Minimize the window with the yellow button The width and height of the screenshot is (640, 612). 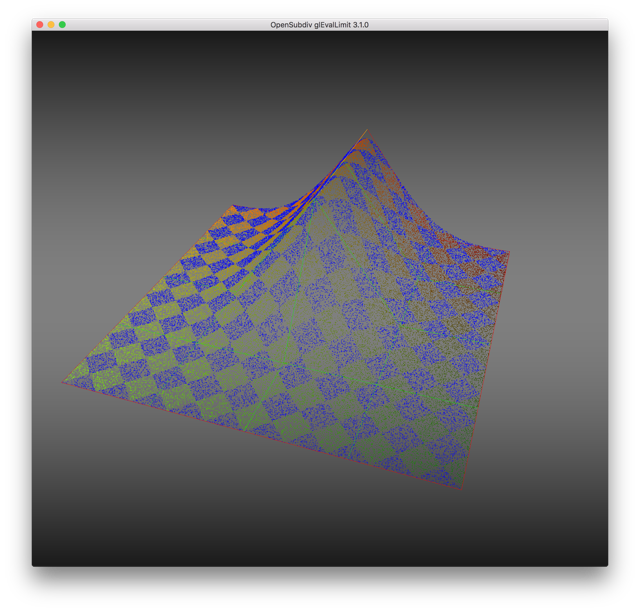pos(51,24)
